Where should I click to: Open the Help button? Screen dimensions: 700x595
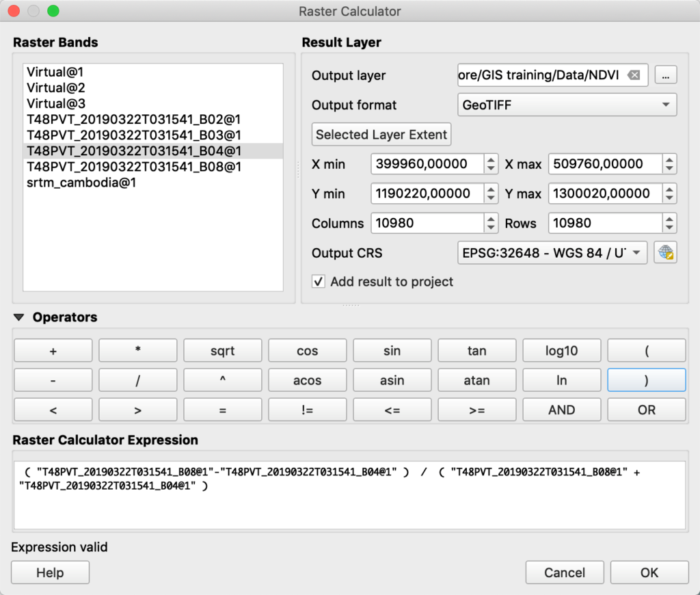(x=50, y=572)
